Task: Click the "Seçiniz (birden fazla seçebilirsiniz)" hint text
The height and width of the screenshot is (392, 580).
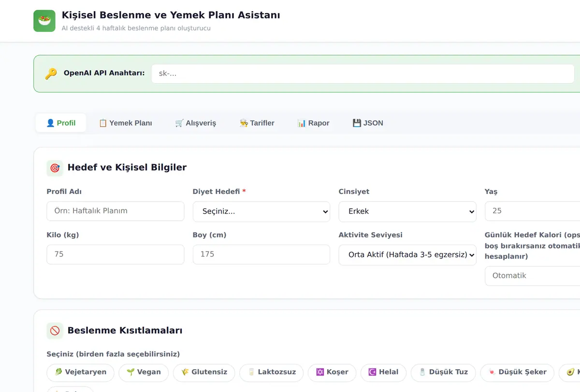Action: point(113,354)
